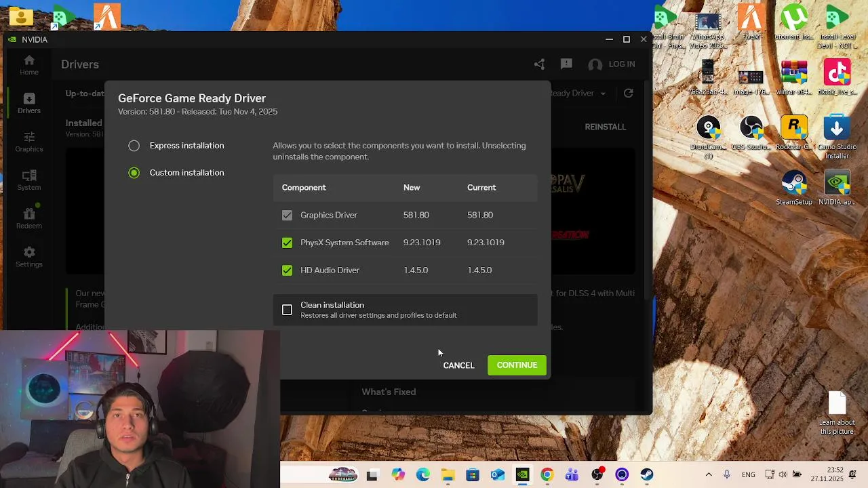
Task: Toggle the Graphics Driver checkbox
Action: [x=288, y=215]
